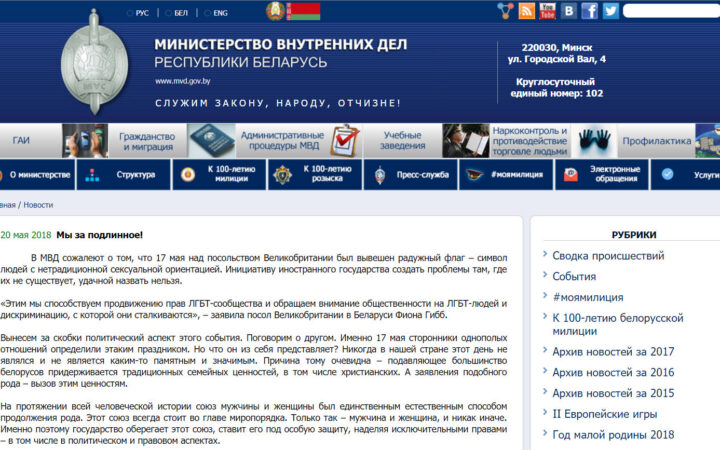Click the www.mvd.gov.by site link
This screenshot has height=450, width=720.
183,81
